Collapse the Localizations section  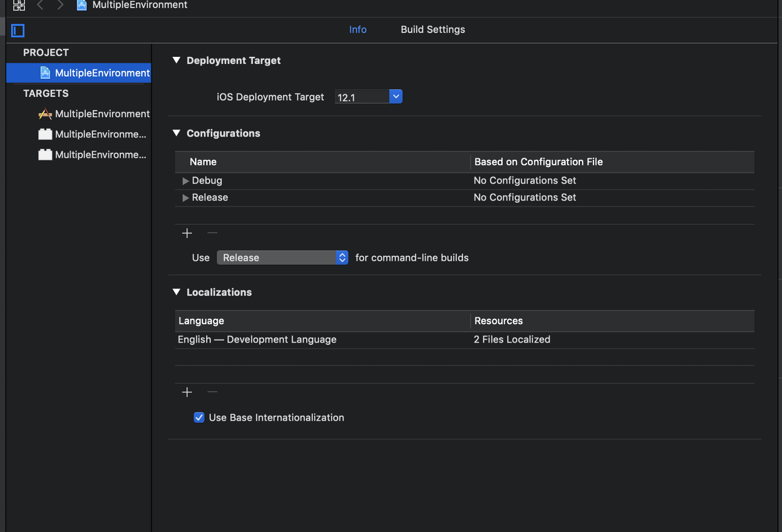(x=177, y=292)
